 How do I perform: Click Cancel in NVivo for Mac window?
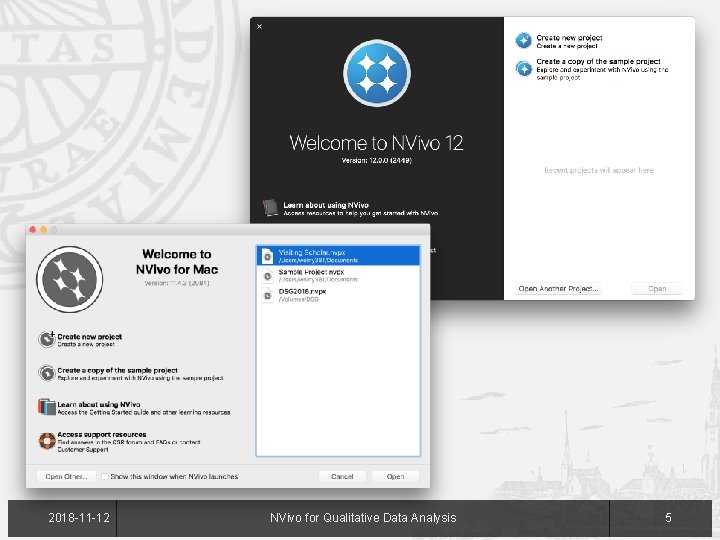click(342, 477)
